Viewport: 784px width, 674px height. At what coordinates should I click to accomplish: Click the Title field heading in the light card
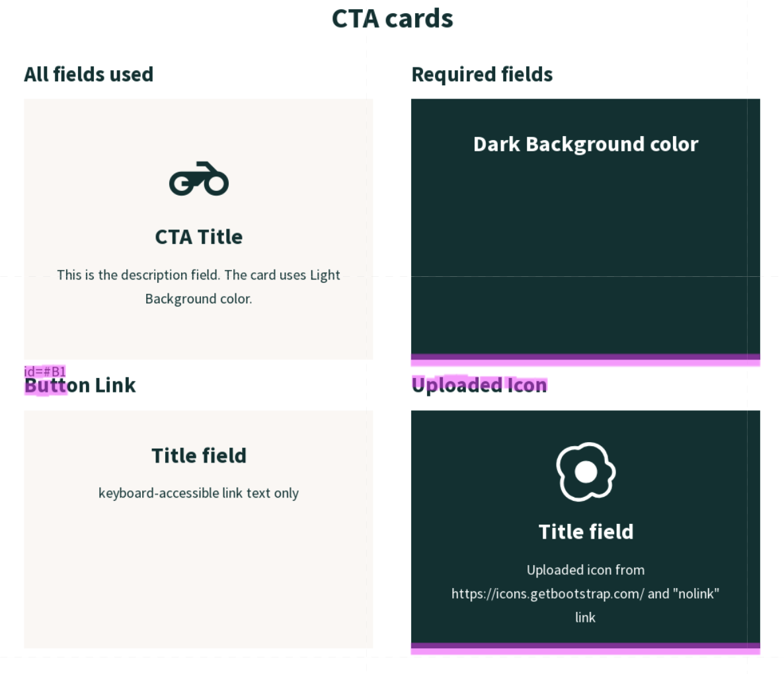click(x=198, y=455)
